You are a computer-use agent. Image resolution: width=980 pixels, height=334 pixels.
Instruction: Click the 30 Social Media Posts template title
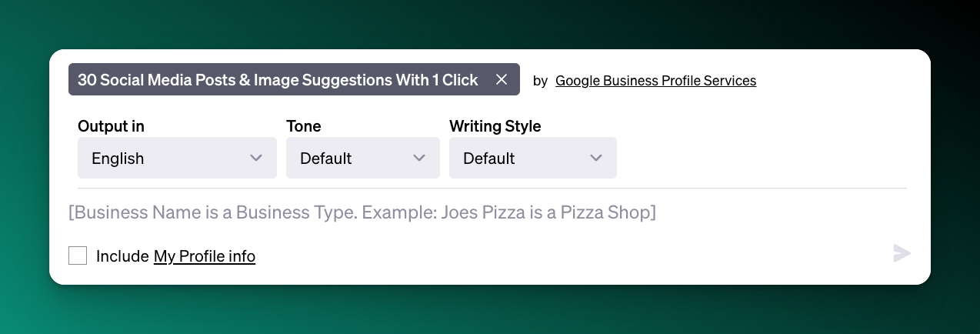(x=278, y=80)
